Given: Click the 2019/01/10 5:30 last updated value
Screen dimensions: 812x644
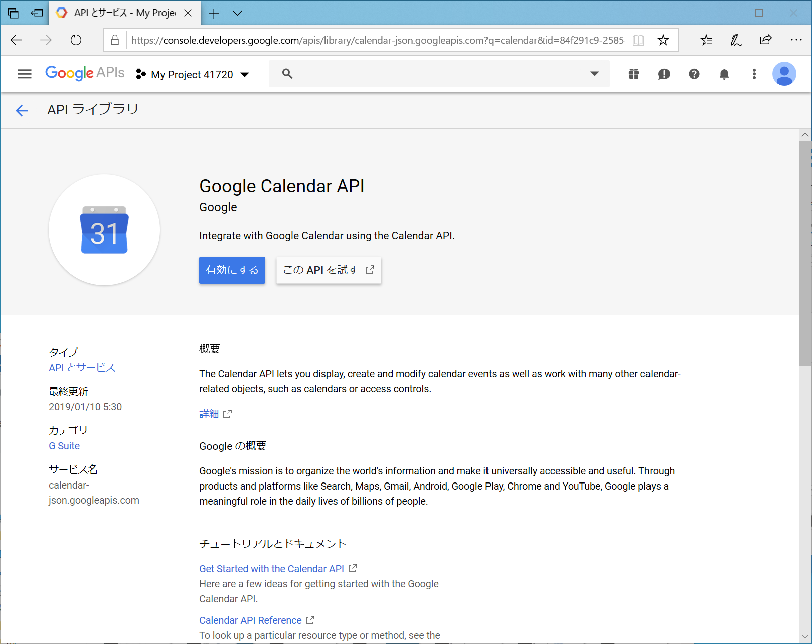Looking at the screenshot, I should click(85, 407).
